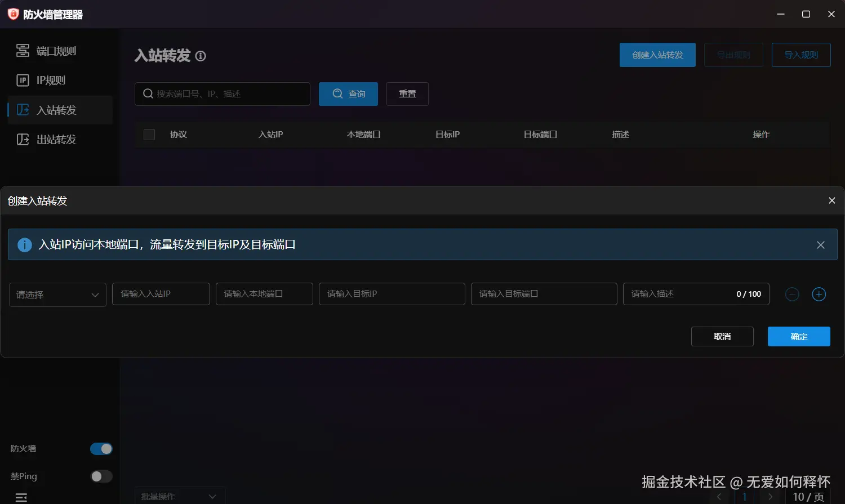The image size is (845, 504).
Task: Open 出站转发 in the sidebar
Action: coord(60,139)
